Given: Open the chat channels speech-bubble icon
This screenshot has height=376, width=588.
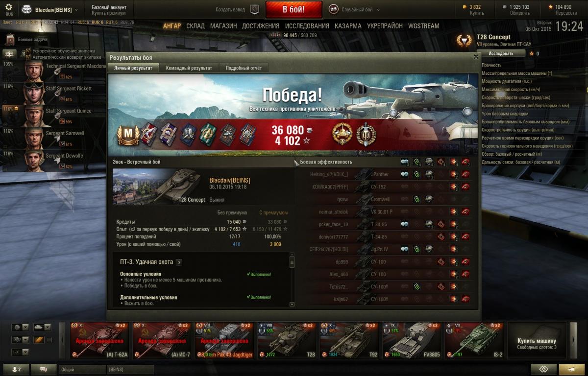Looking at the screenshot, I should (44, 369).
